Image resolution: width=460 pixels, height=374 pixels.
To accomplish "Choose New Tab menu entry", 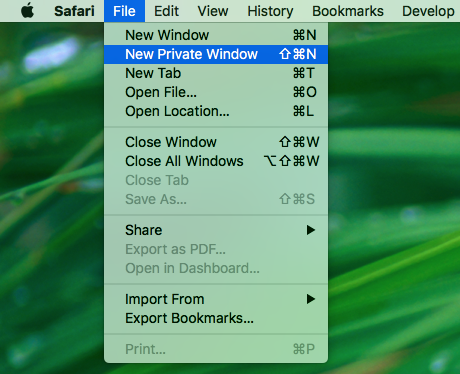I will (x=216, y=73).
